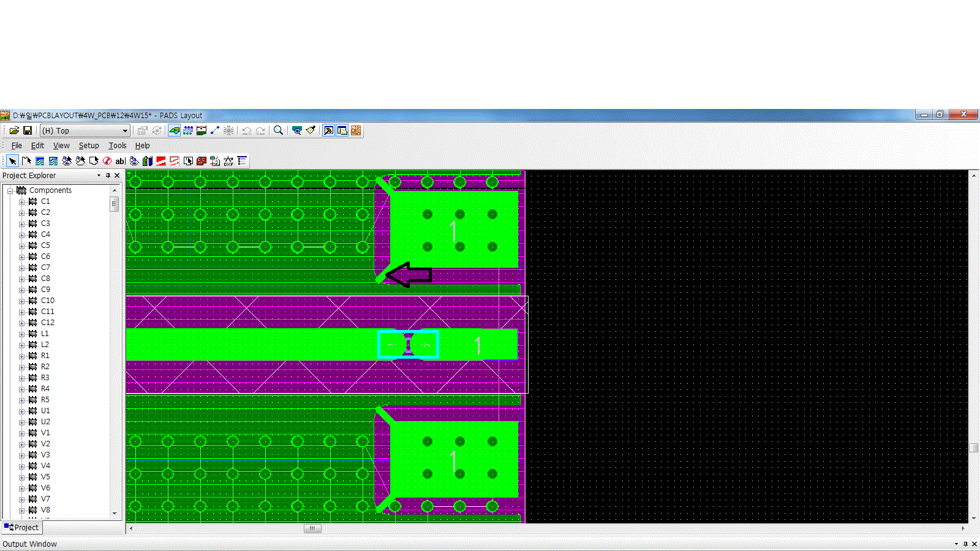Click the Keepout red circle-slash tool
This screenshot has height=551, width=980.
(x=107, y=161)
